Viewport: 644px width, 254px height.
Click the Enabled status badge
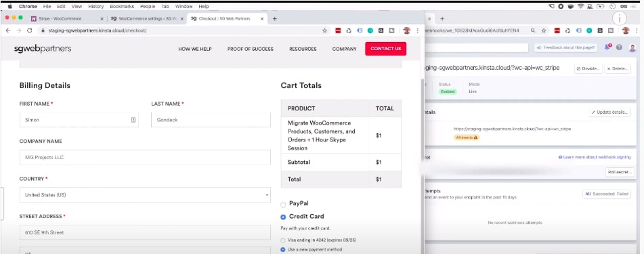click(447, 91)
